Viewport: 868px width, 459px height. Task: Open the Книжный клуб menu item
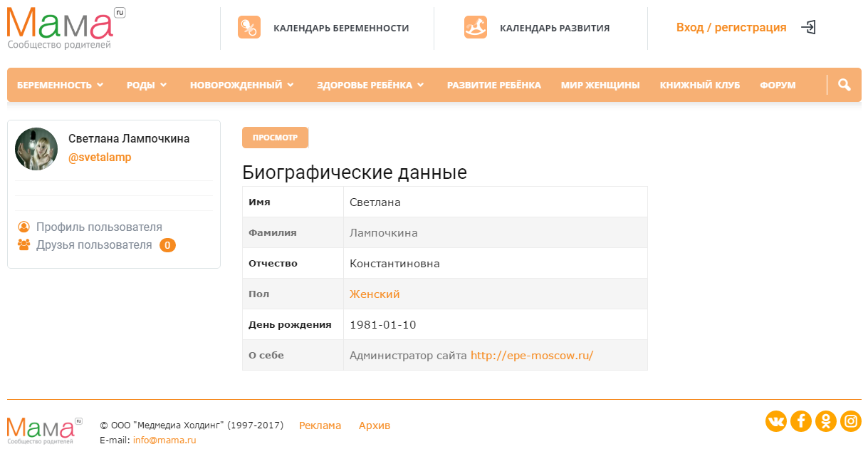pos(699,85)
